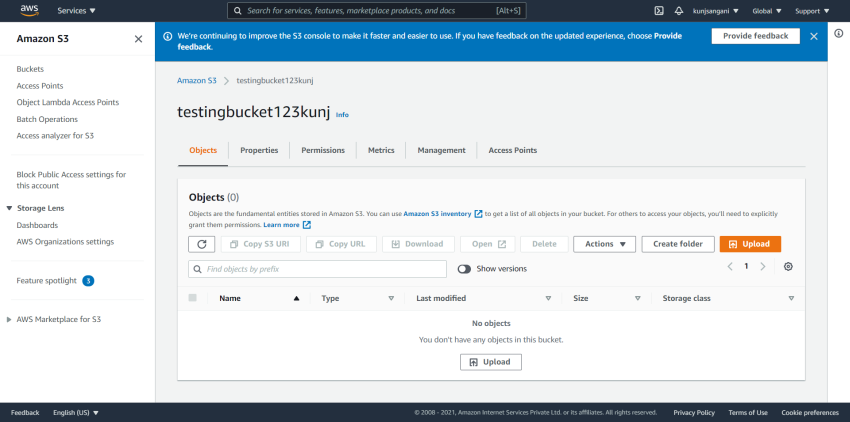Collapse the Storage Lens section

pos(9,208)
